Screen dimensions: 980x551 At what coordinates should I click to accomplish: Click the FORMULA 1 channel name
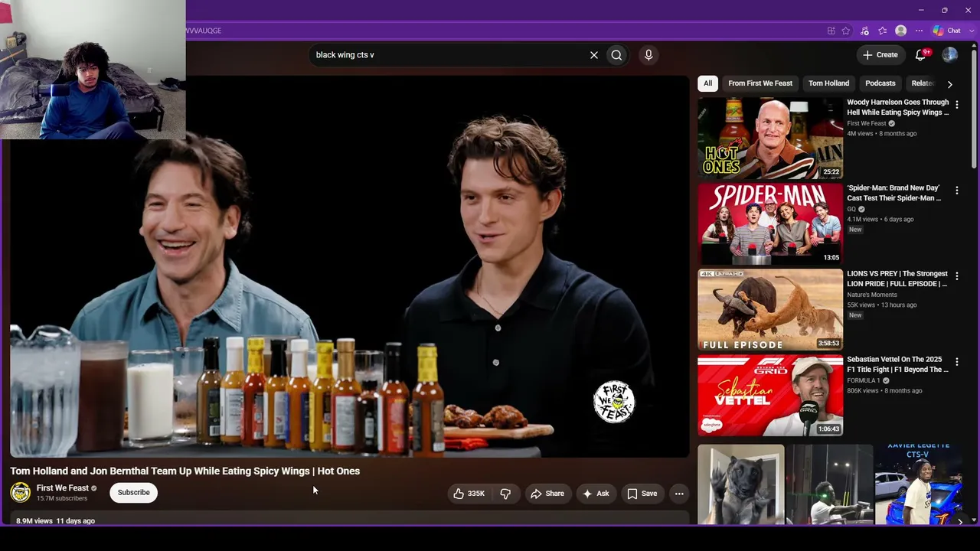click(864, 380)
